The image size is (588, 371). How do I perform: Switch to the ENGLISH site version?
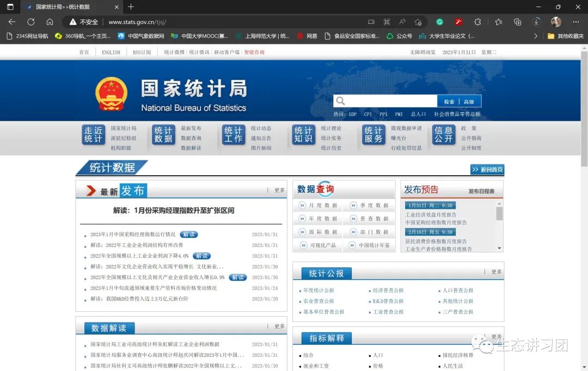point(111,52)
